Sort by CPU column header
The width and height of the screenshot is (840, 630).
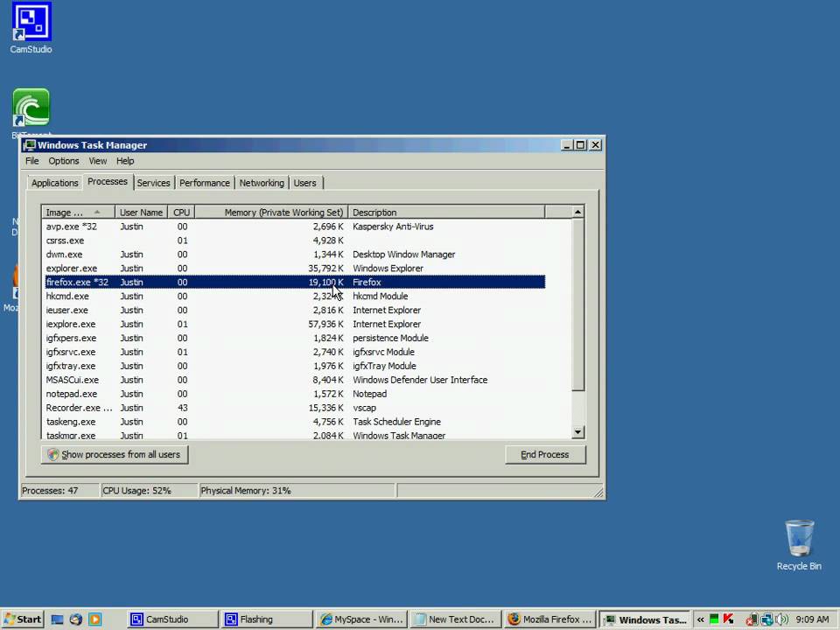[x=182, y=212]
